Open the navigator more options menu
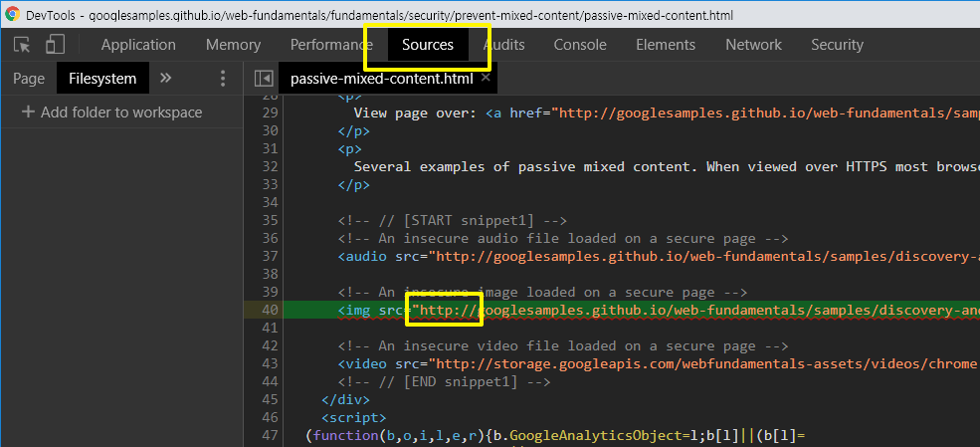 (223, 79)
